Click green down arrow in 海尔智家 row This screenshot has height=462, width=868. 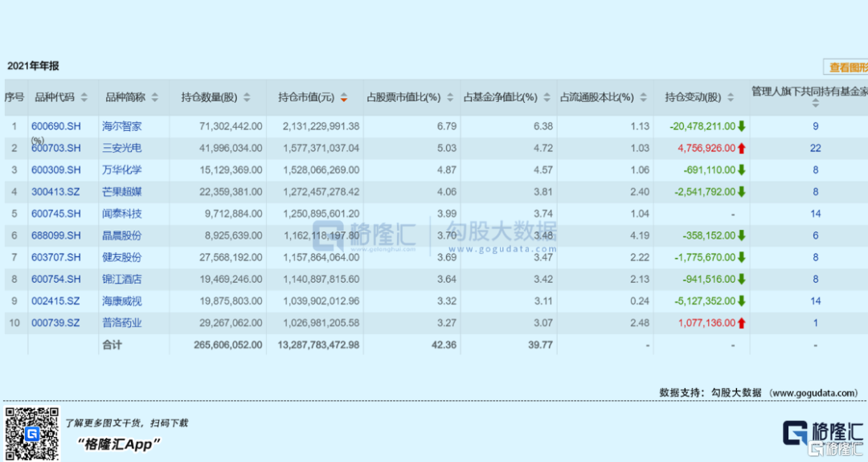(742, 126)
